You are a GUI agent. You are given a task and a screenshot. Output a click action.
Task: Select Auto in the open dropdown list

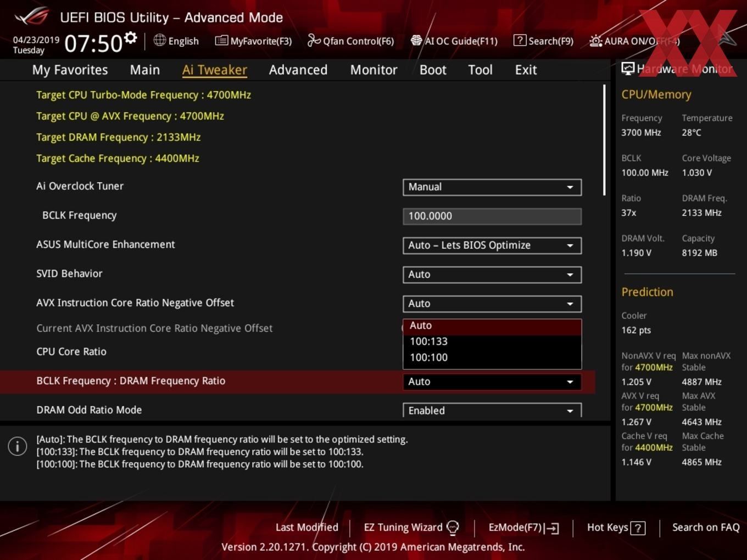click(x=492, y=327)
